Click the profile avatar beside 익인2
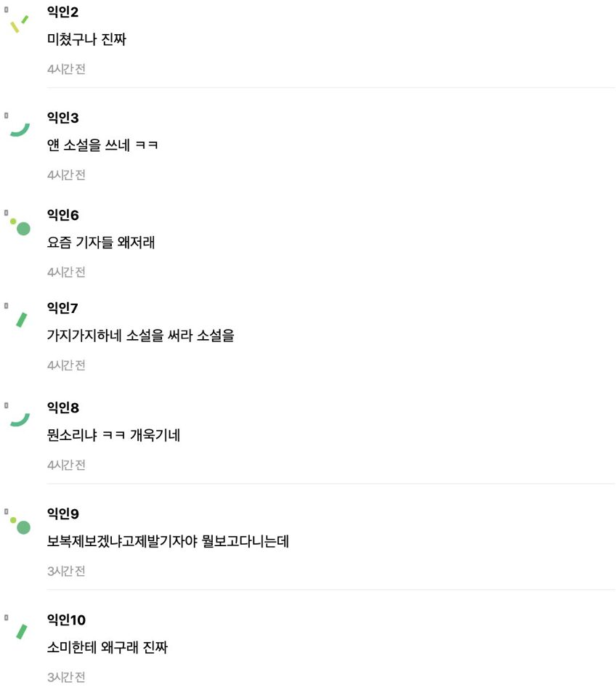The width and height of the screenshot is (616, 690). [19, 24]
